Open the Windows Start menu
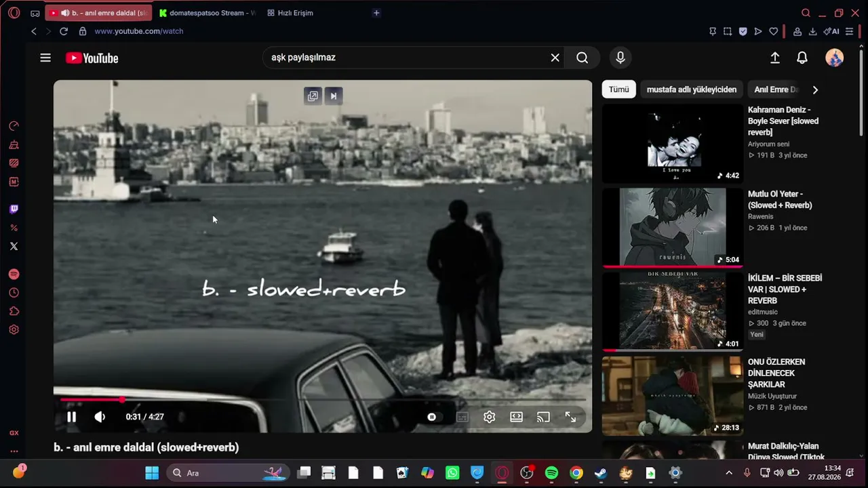The height and width of the screenshot is (488, 868). tap(152, 473)
